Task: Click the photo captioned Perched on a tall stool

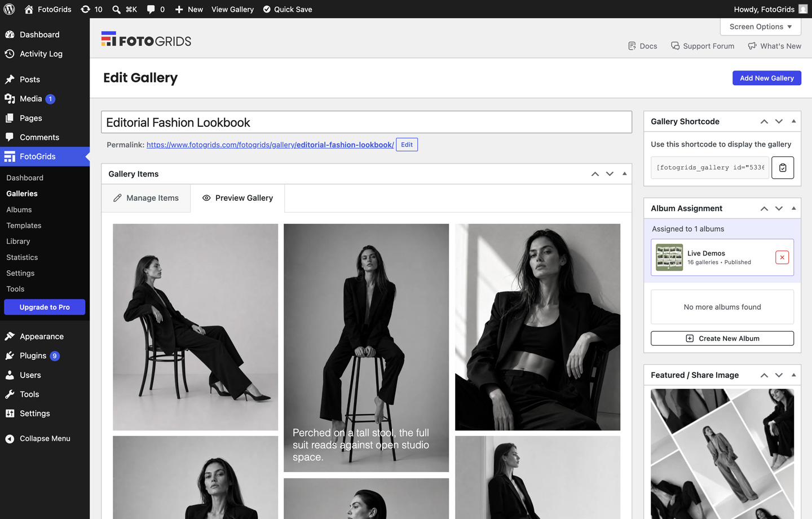Action: tap(366, 348)
